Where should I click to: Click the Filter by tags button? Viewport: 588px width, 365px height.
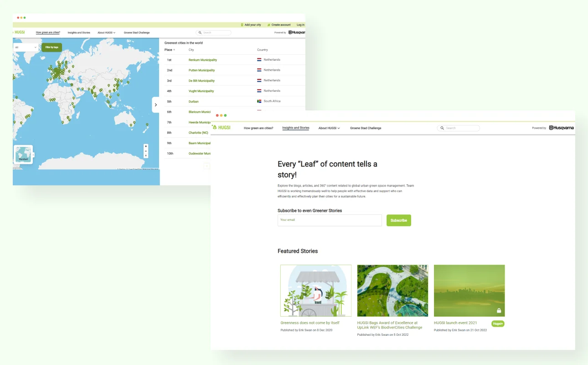point(52,47)
